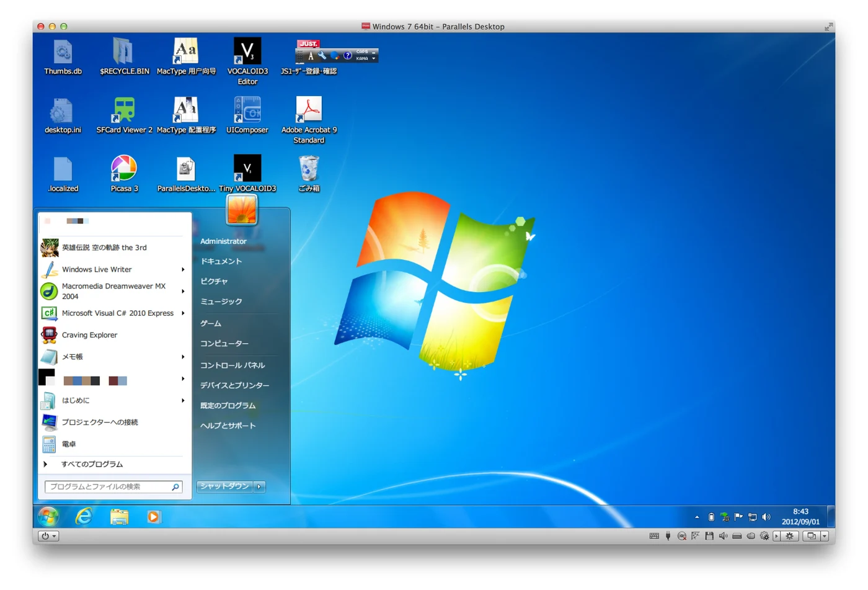The height and width of the screenshot is (590, 868).
Task: Open ドキュメント from the Start menu
Action: tap(221, 261)
